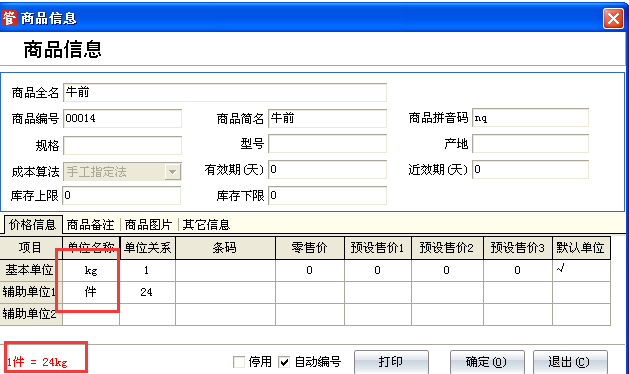
Task: Click the 默认单位 column header
Action: coord(581,248)
